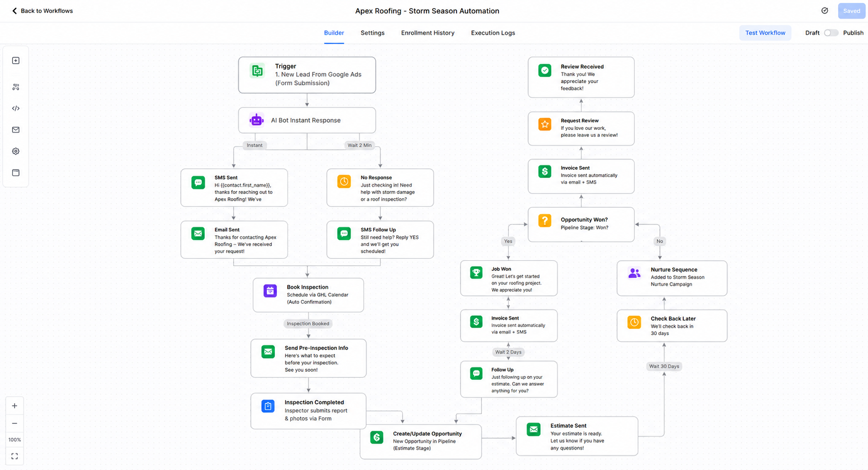Zoom out of the canvas
Viewport: 868px width, 470px height.
click(14, 423)
